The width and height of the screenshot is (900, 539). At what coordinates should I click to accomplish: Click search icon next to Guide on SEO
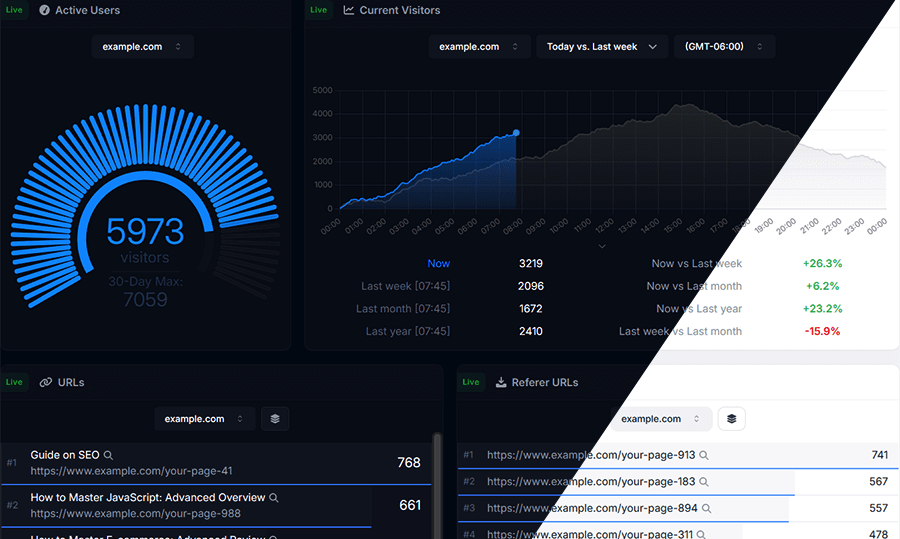coord(108,455)
